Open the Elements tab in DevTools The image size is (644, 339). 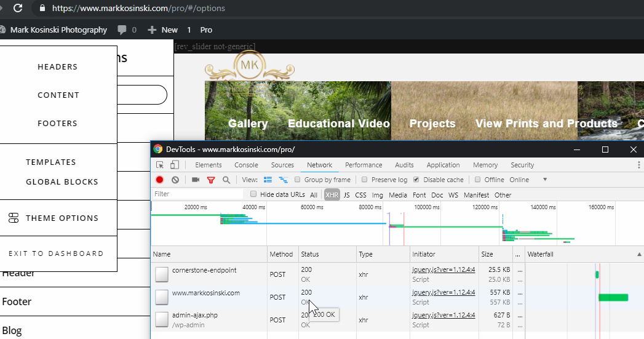click(x=209, y=165)
